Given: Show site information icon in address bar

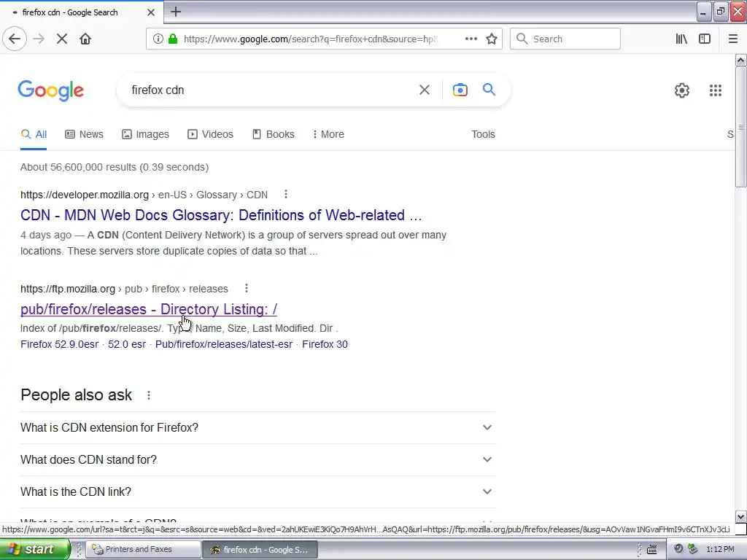Looking at the screenshot, I should [158, 39].
